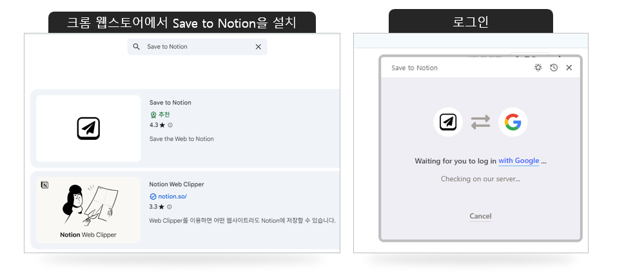This screenshot has width=644, height=279.
Task: Open the Save to Notion extension thumbnail
Action: [88, 128]
